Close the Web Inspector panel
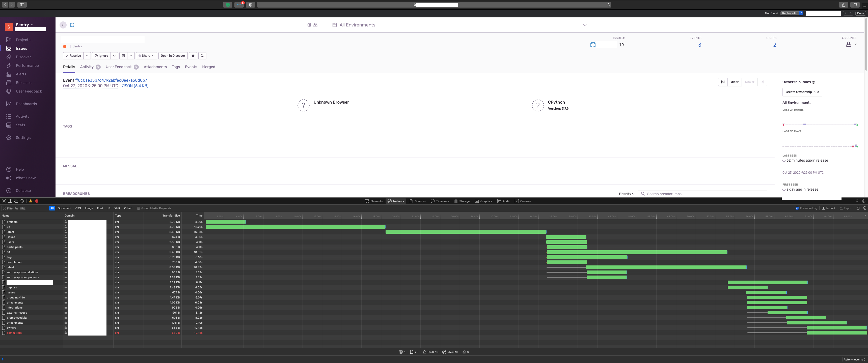This screenshot has width=868, height=363. click(x=4, y=201)
